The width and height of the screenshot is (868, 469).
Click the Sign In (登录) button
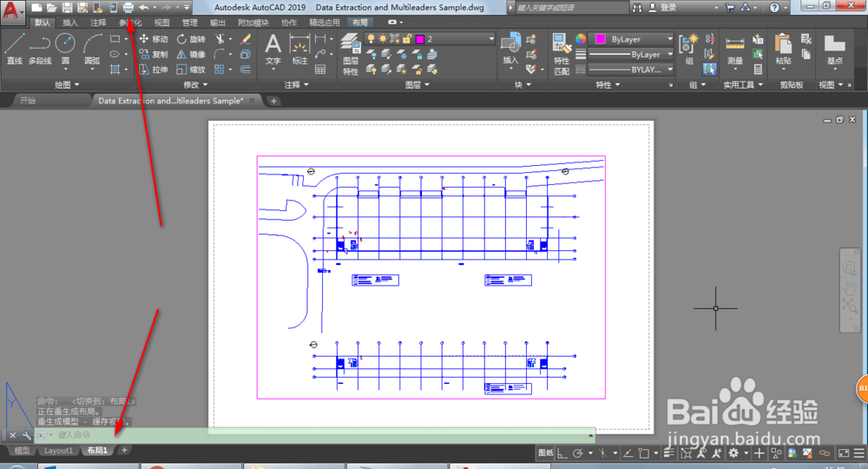[662, 7]
